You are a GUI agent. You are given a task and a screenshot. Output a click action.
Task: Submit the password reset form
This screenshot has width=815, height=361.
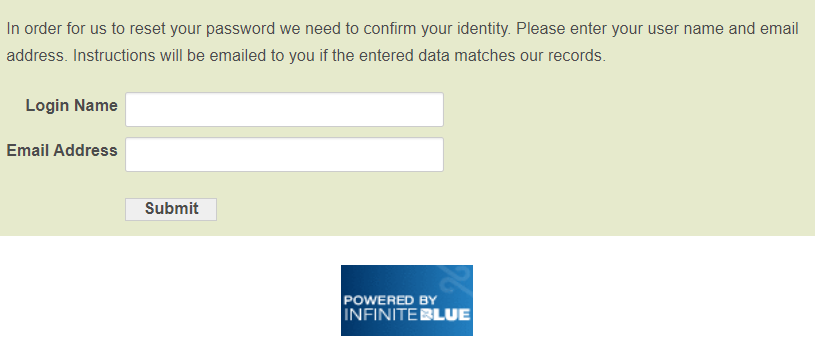click(x=171, y=209)
